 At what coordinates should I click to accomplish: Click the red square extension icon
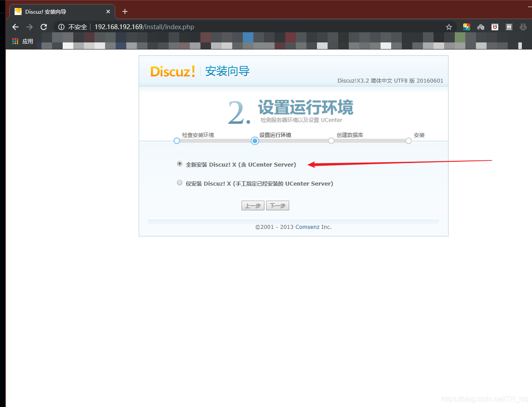495,27
